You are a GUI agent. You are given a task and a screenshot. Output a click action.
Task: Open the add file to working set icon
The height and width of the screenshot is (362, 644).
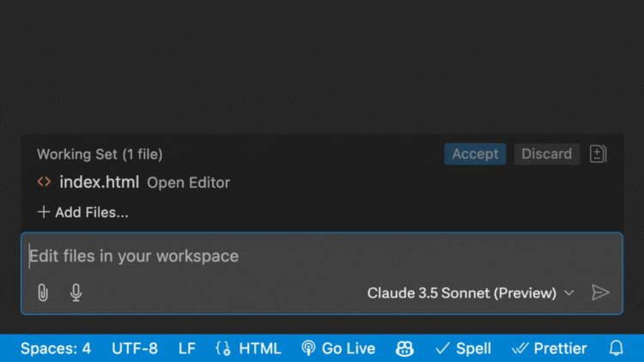(598, 154)
